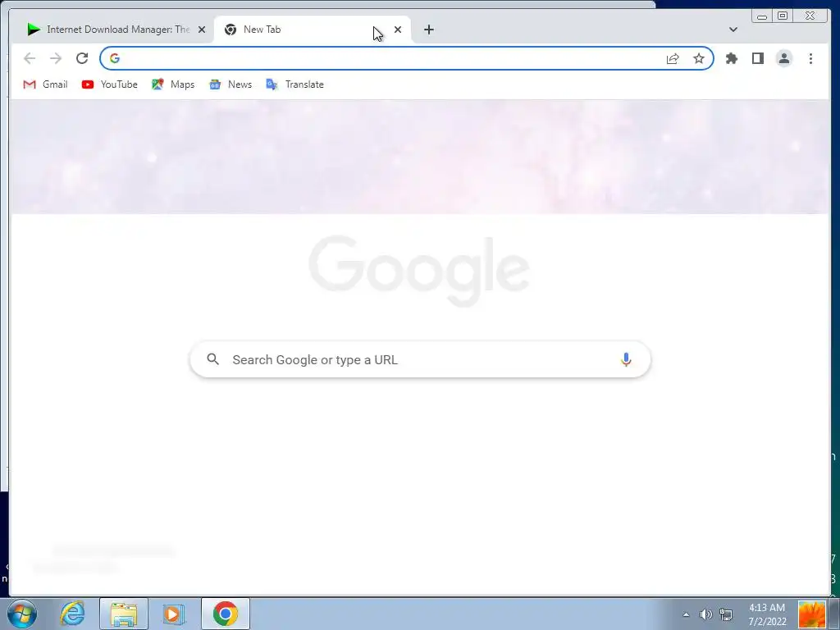Click the magnifier icon in the search box
This screenshot has width=840, height=630.
pyautogui.click(x=212, y=359)
